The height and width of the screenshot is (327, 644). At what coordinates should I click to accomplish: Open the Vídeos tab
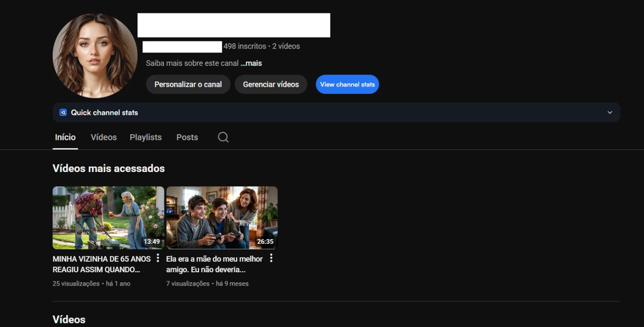tap(103, 137)
